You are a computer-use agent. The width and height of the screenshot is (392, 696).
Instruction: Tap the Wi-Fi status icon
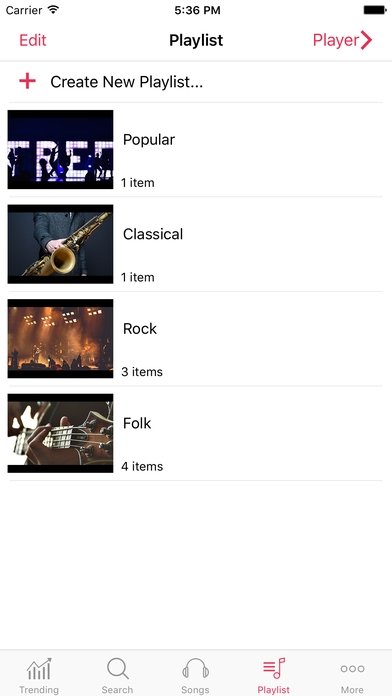(x=54, y=10)
